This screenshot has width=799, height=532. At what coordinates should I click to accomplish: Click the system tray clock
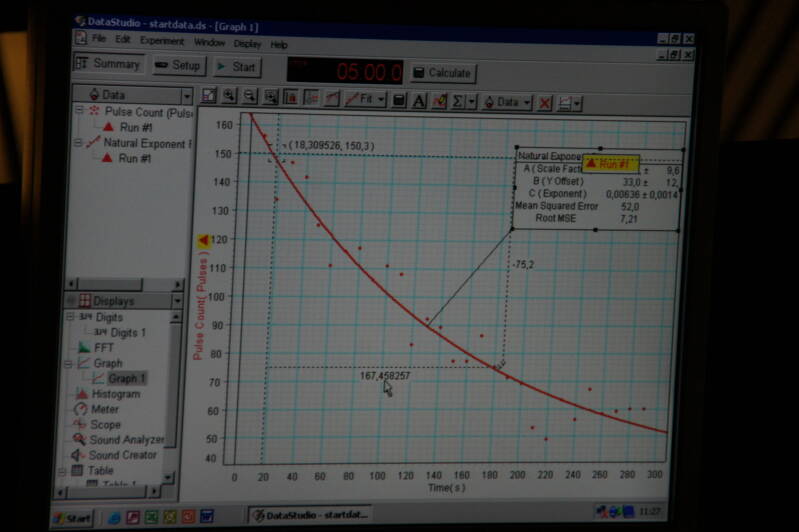[648, 511]
